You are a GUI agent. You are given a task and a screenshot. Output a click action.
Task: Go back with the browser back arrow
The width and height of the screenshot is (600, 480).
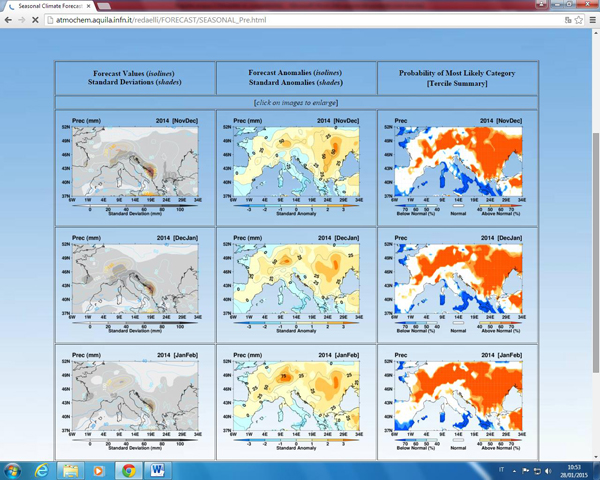point(8,20)
